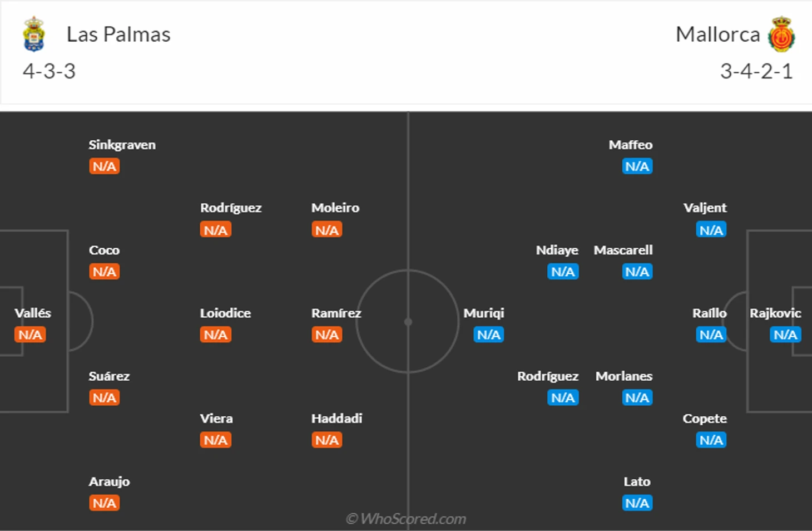Click goalkeeper Rajkovic's blue rating badge

pyautogui.click(x=785, y=335)
